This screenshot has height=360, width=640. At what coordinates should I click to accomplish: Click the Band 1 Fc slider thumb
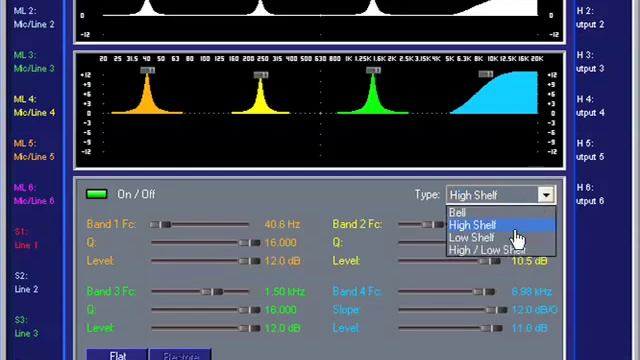pyautogui.click(x=160, y=224)
